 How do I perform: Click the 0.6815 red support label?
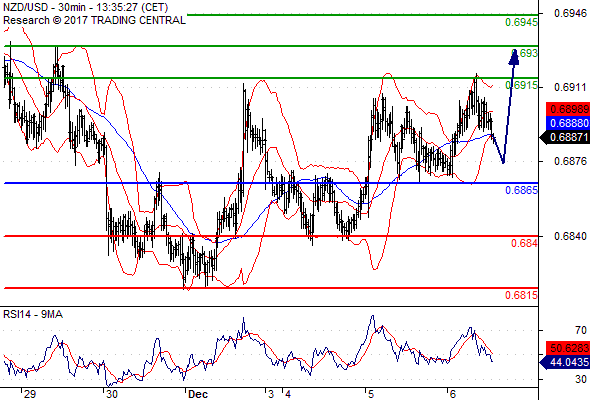click(x=522, y=295)
